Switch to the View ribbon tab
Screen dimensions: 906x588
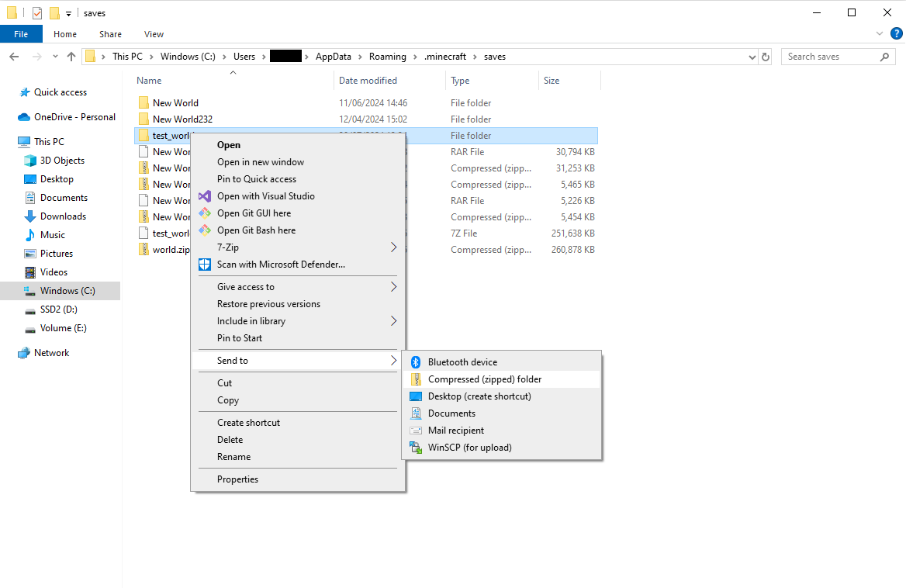click(154, 34)
